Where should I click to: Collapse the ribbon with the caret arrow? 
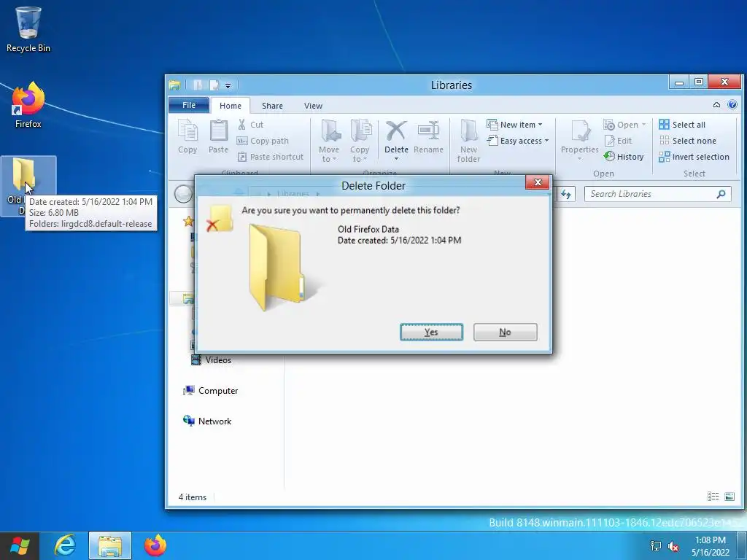716,105
